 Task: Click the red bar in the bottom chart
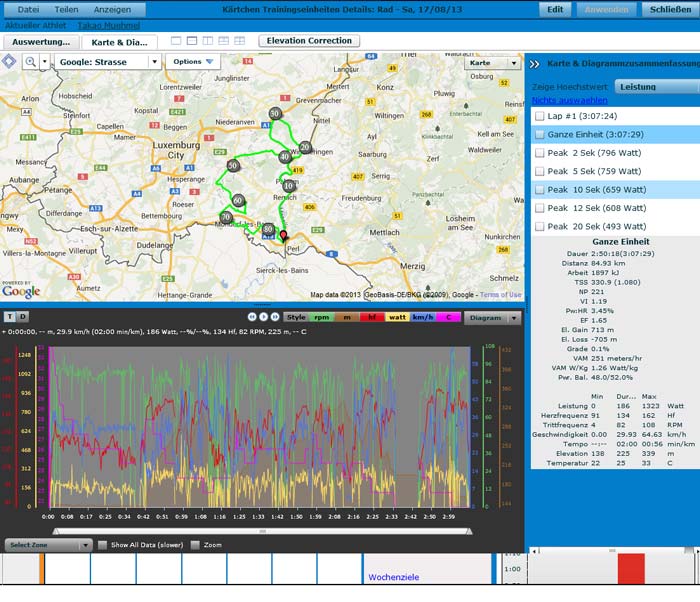coord(631,568)
